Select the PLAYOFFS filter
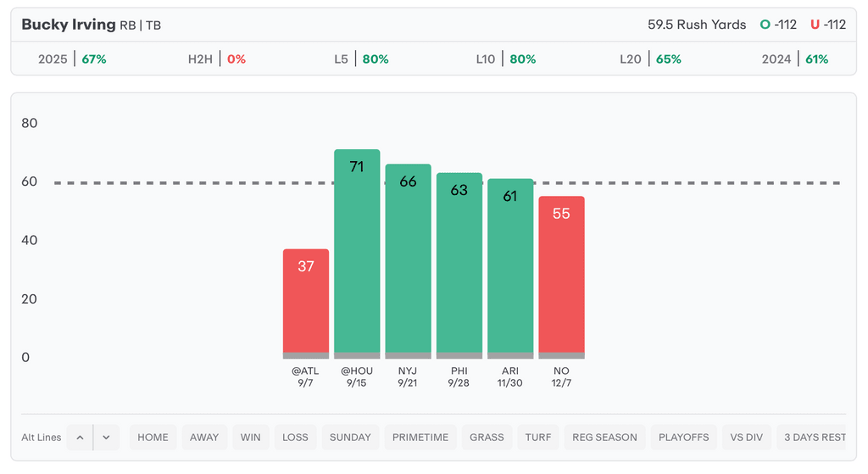868x474 pixels. tap(683, 438)
